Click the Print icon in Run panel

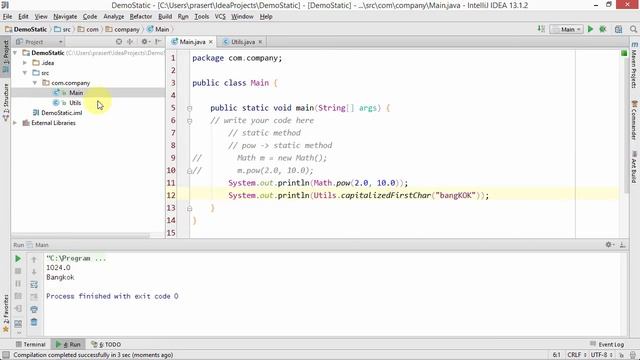click(34, 309)
